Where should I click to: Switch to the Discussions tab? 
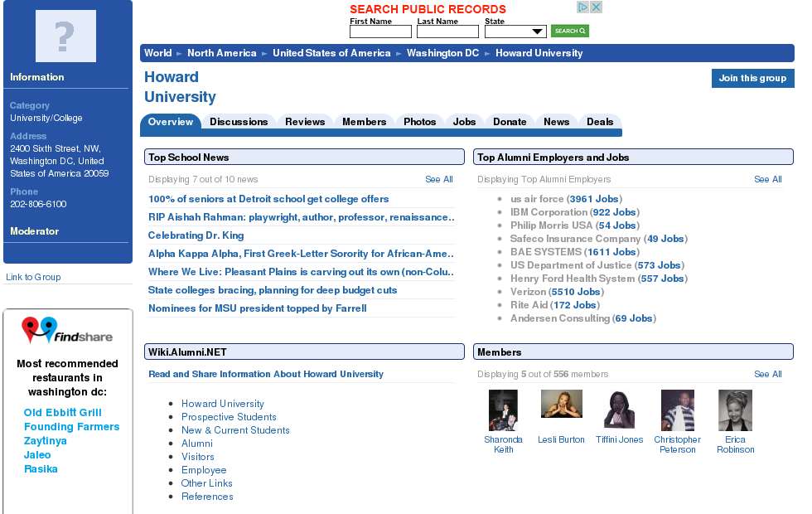[239, 122]
